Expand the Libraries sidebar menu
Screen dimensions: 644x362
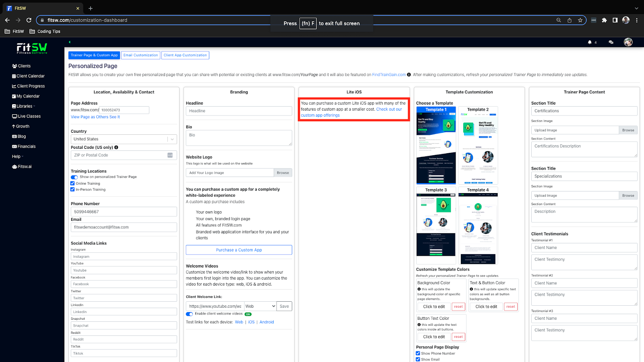(x=24, y=106)
